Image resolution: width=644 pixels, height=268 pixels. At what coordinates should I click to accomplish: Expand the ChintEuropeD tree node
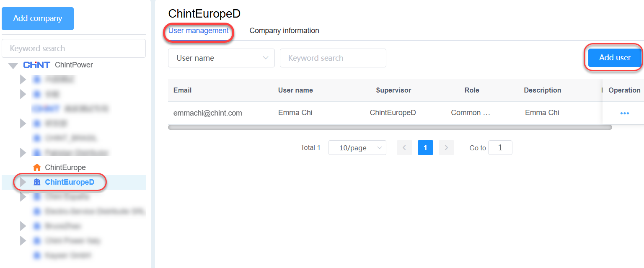(23, 182)
